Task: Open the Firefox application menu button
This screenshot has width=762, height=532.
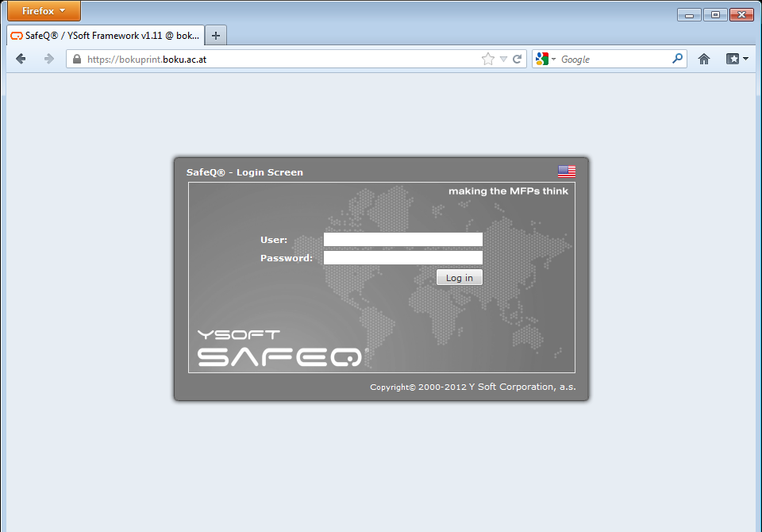Action: 44,10
